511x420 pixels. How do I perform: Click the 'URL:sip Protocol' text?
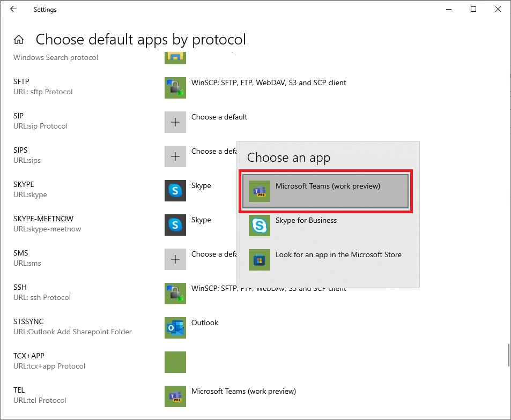(x=40, y=126)
